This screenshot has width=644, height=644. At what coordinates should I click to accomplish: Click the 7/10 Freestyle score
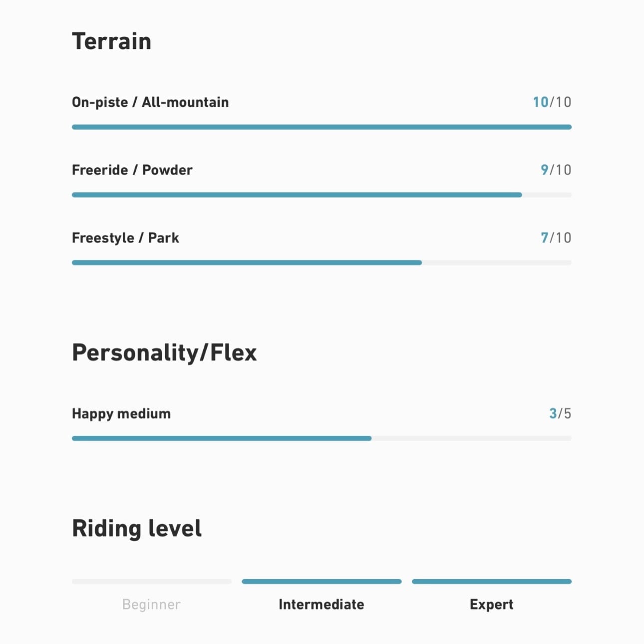pyautogui.click(x=556, y=238)
